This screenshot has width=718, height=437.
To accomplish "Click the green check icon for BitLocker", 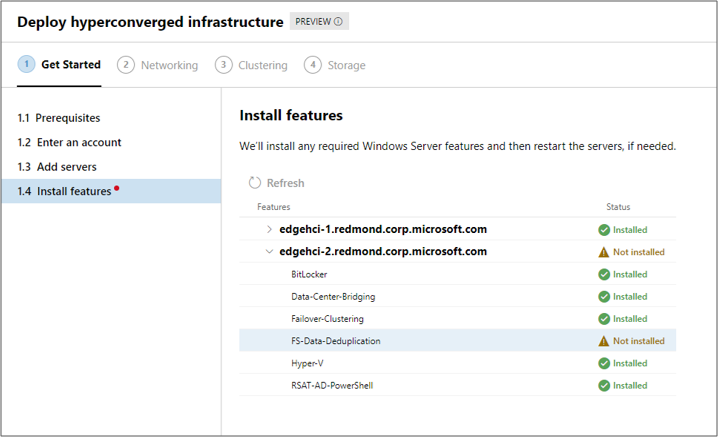I will click(x=604, y=274).
